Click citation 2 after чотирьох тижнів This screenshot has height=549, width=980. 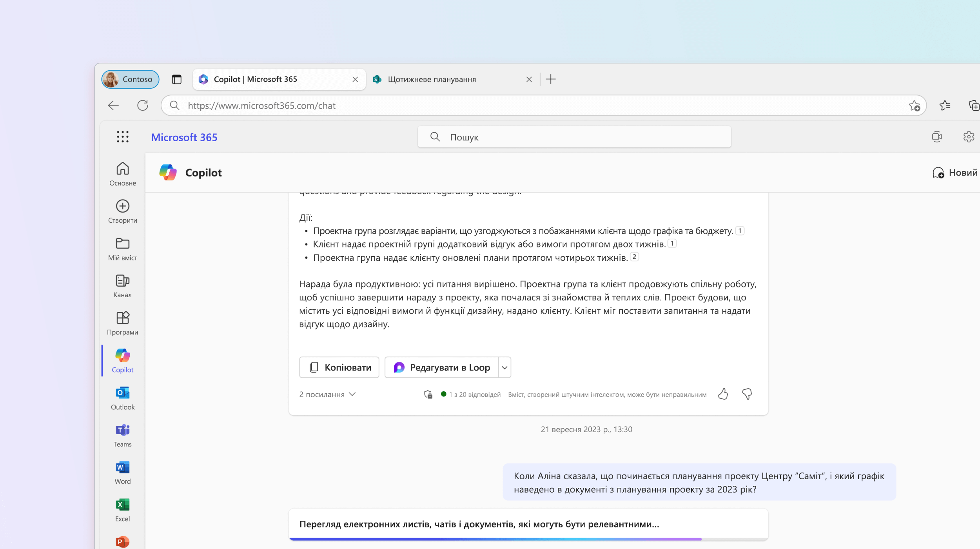(x=634, y=257)
